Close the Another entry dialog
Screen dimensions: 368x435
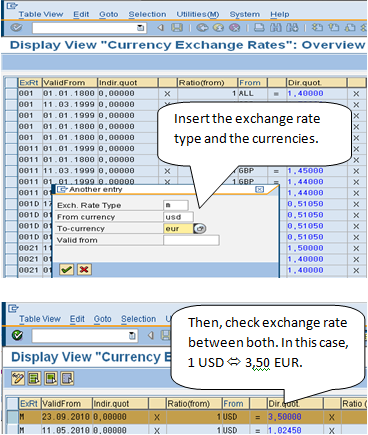[x=259, y=189]
